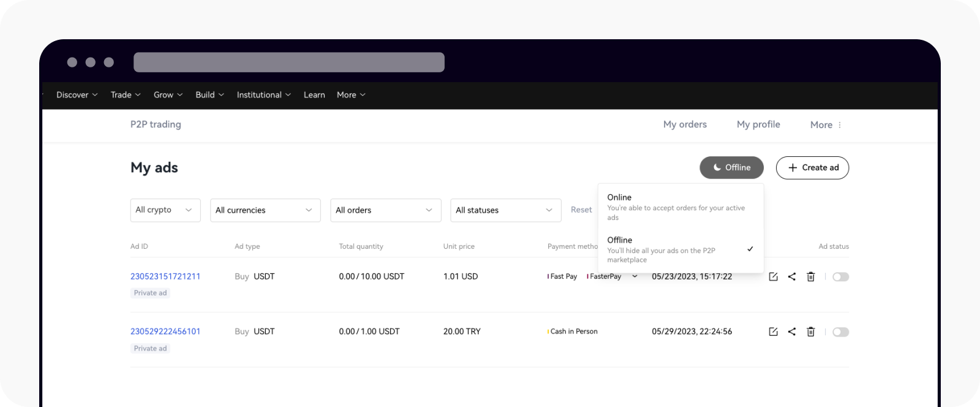Toggle status switch for ad 230523151721211
Image resolution: width=980 pixels, height=407 pixels.
(x=841, y=277)
